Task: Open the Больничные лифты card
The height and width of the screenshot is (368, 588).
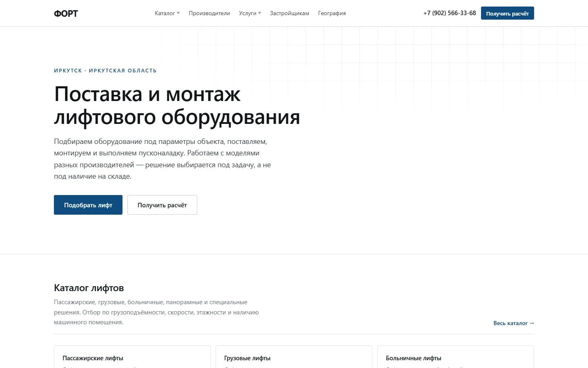Action: [456, 357]
